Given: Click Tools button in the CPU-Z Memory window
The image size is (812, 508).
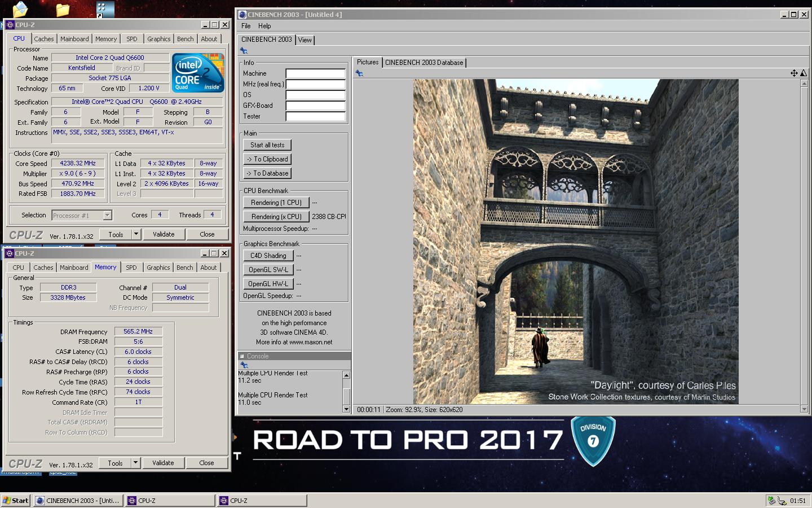Looking at the screenshot, I should point(115,463).
